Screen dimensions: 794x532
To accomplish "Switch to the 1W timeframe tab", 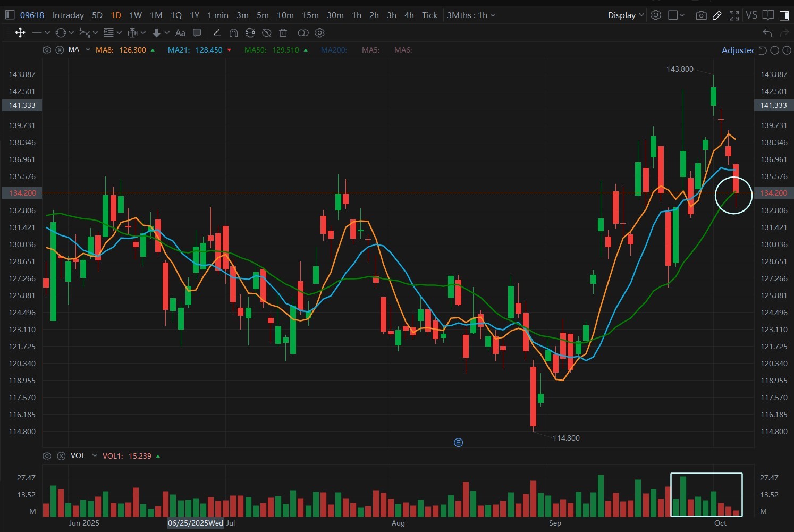I will pyautogui.click(x=135, y=15).
